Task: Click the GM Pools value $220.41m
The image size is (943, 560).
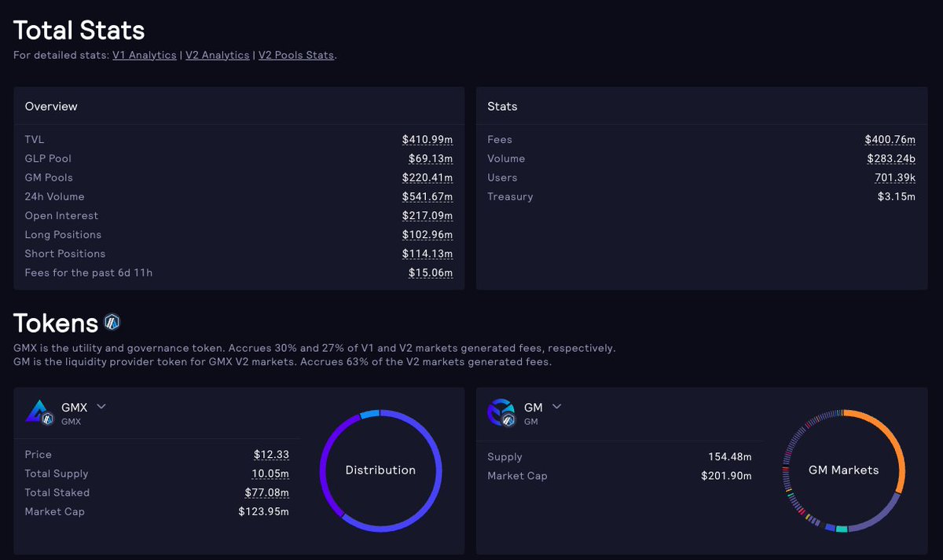Action: click(x=427, y=178)
